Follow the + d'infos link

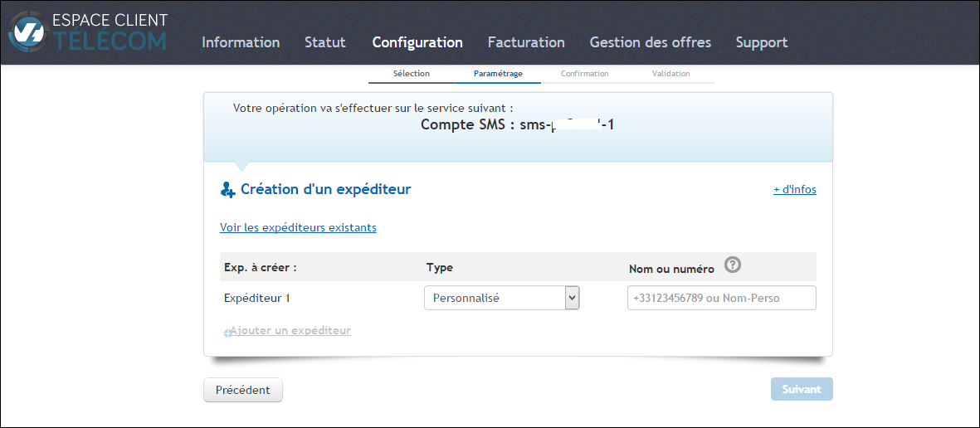794,189
